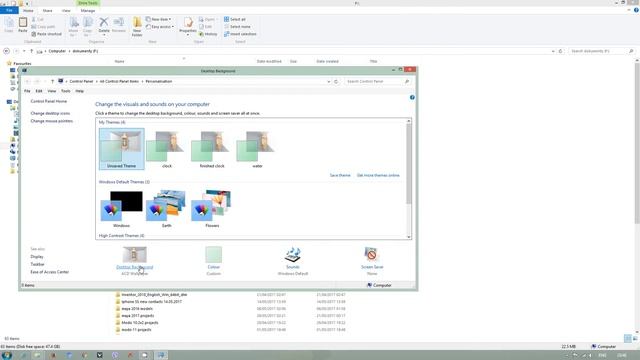Select the 'water' theme
The image size is (640, 360).
[257, 149]
